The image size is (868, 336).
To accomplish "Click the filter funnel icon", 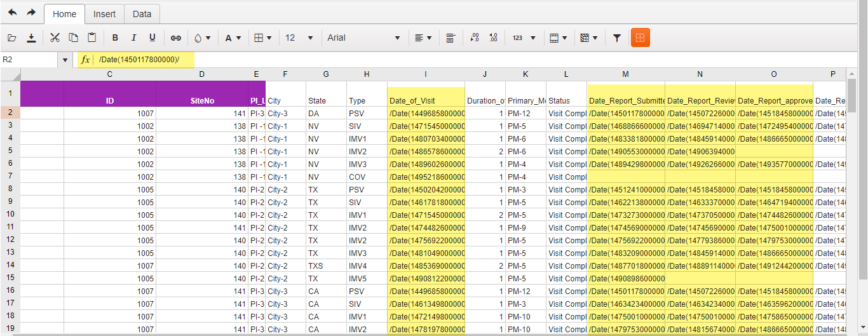I will click(616, 38).
